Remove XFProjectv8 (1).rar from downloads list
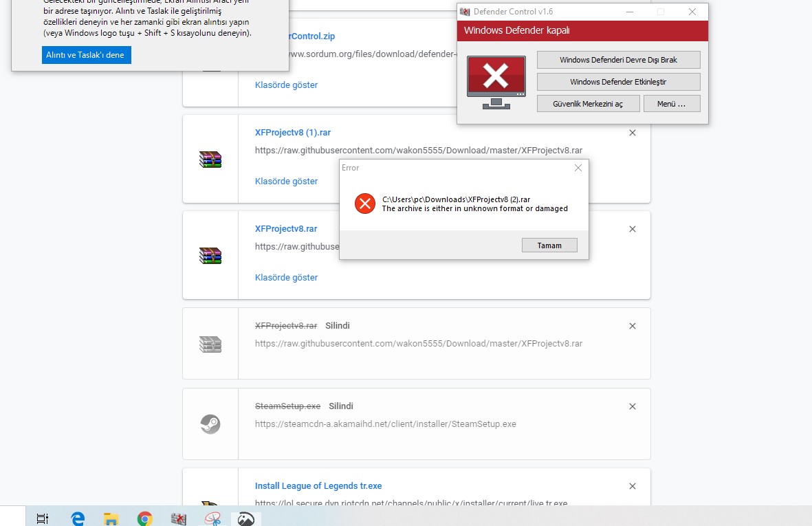 click(x=633, y=133)
